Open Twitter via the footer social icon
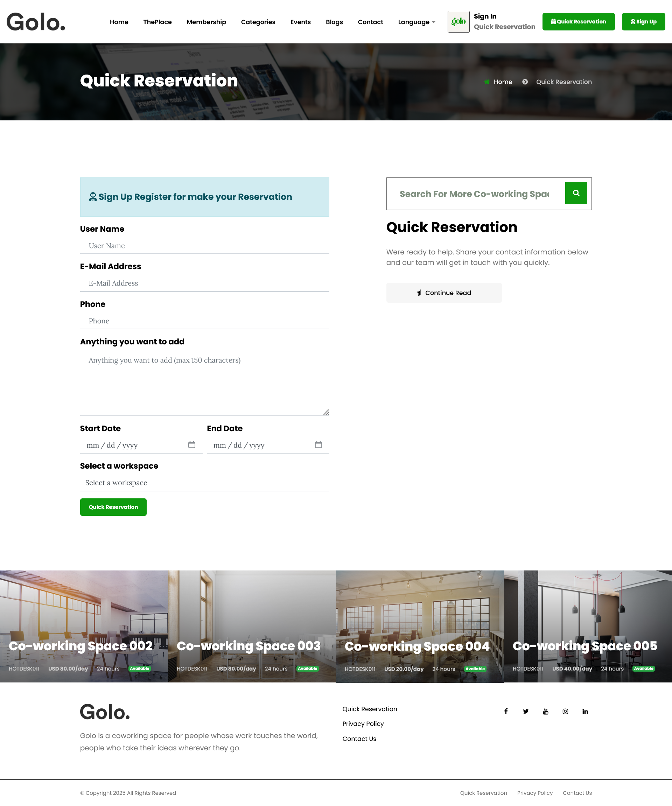672x806 pixels. tap(525, 711)
